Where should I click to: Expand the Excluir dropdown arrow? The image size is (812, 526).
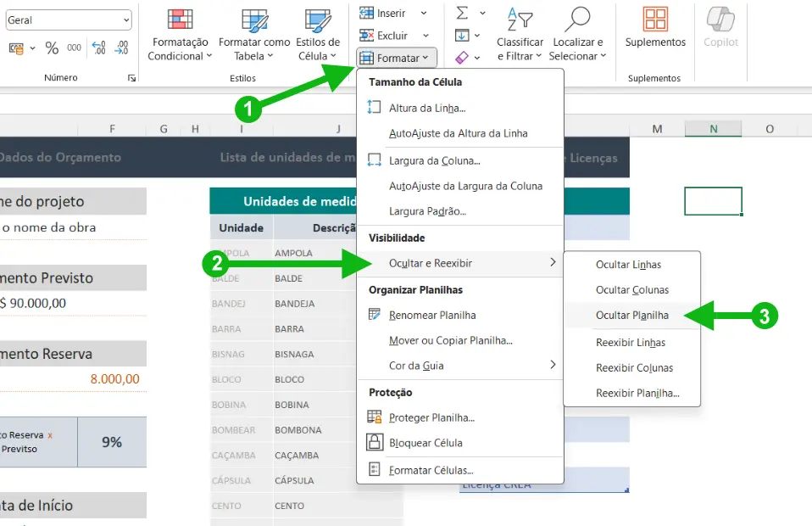click(x=425, y=36)
